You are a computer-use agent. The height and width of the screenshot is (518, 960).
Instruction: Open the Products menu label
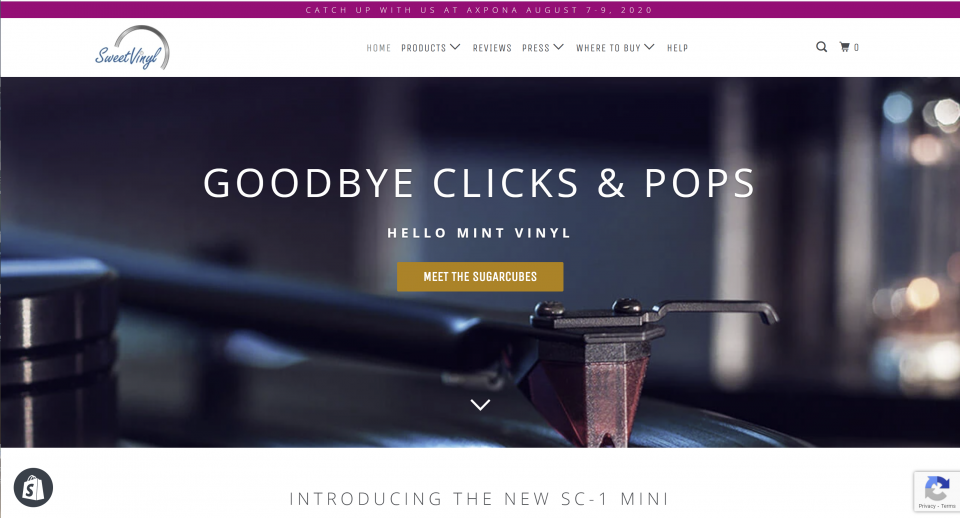pos(424,48)
